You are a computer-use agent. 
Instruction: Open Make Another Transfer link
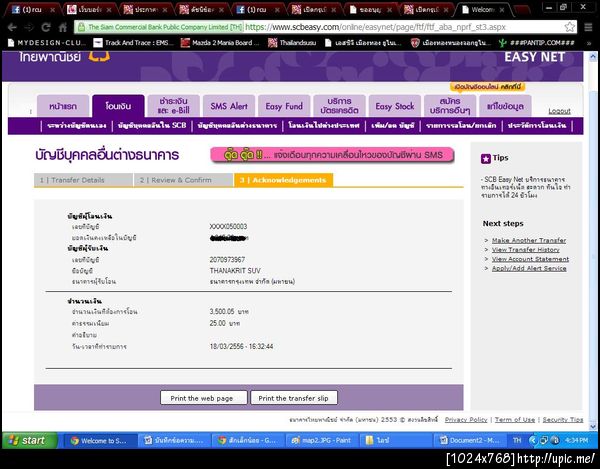(529, 240)
